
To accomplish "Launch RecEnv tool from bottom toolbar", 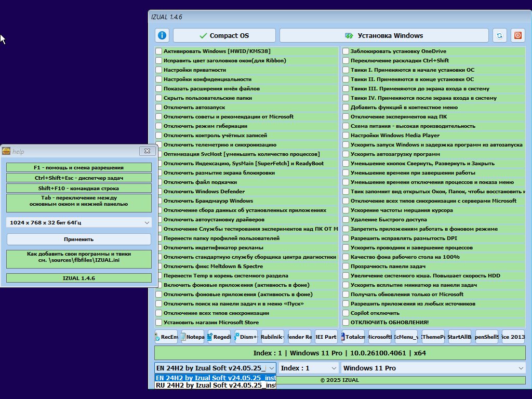I will point(166,337).
